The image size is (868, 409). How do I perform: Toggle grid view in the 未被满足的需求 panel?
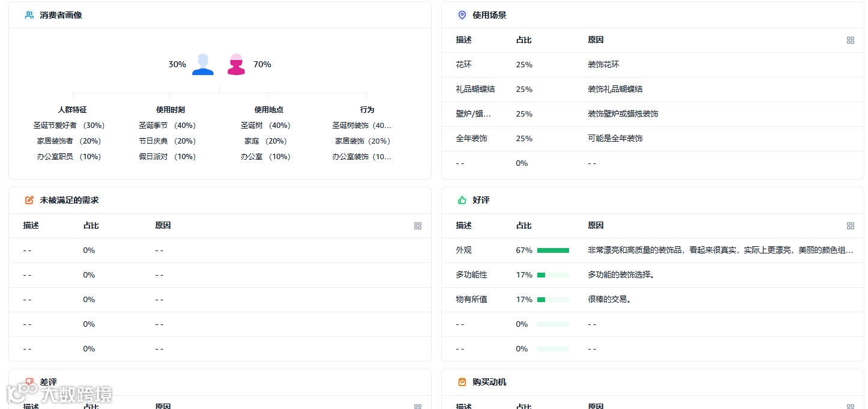[417, 226]
